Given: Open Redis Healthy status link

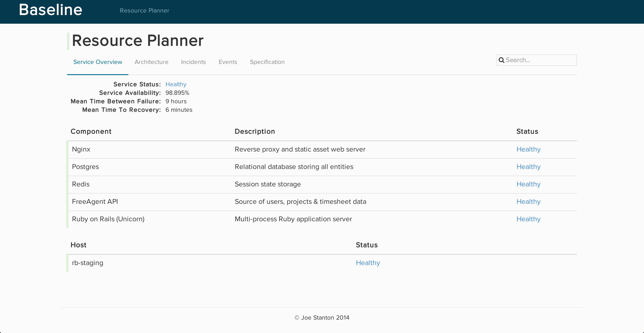Looking at the screenshot, I should [528, 184].
